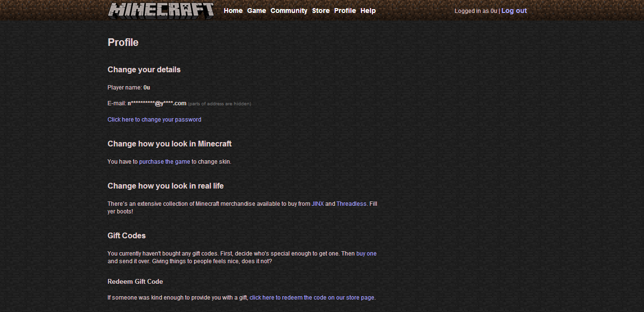
Task: Click the Log out link
Action: (x=514, y=11)
